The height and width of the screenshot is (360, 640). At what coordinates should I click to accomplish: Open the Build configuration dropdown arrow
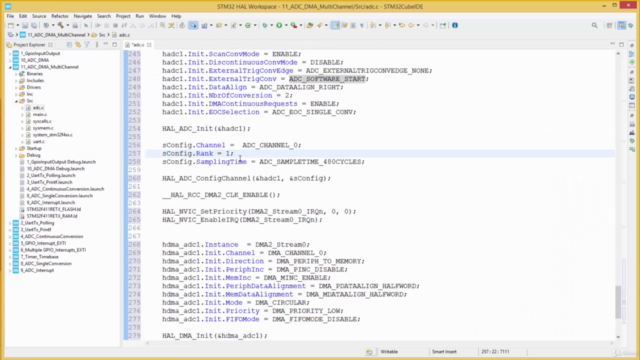tap(67, 25)
